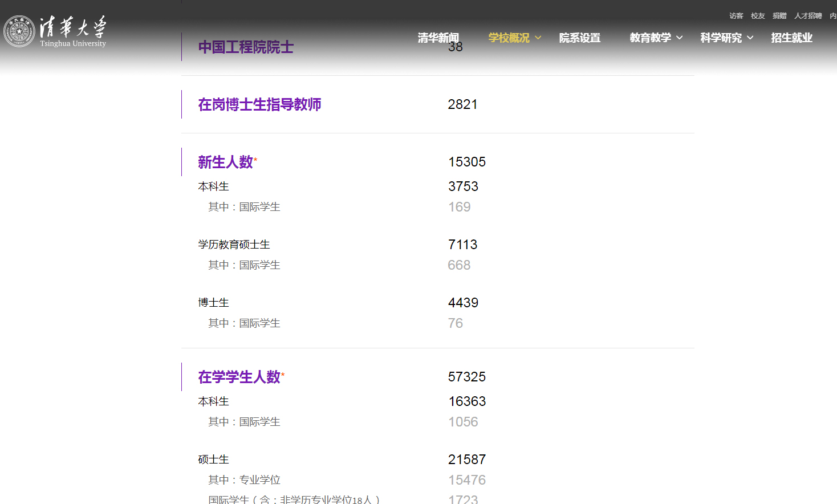The height and width of the screenshot is (504, 837).
Task: Click the Tsinghua University seal emblem
Action: (x=19, y=30)
